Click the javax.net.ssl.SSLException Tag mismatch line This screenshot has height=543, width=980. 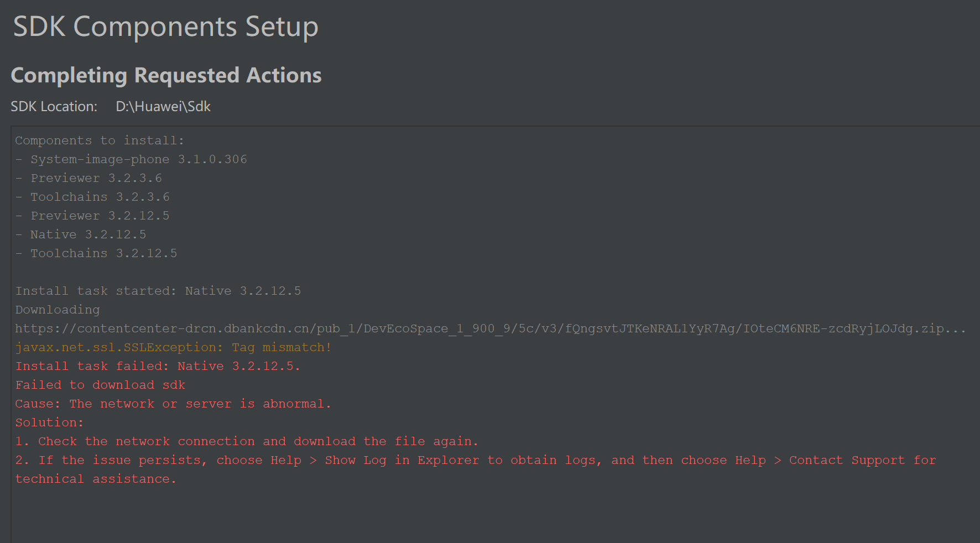[x=173, y=347]
